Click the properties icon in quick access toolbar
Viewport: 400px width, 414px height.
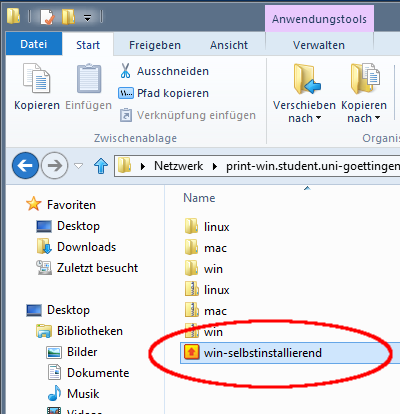click(47, 17)
